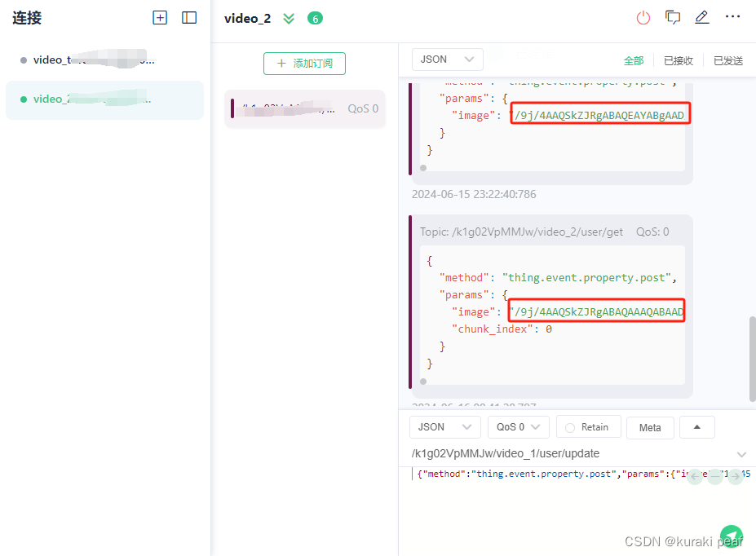756x556 pixels.
Task: Open the more options ellipsis menu
Action: click(732, 17)
